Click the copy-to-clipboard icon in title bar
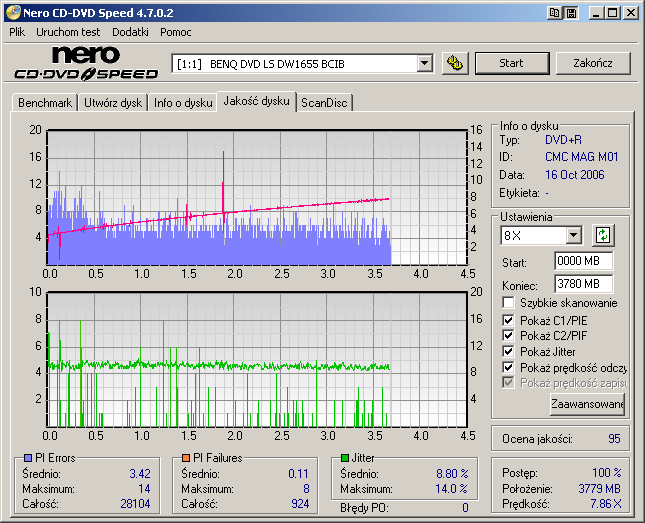The height and width of the screenshot is (523, 645). coord(554,13)
